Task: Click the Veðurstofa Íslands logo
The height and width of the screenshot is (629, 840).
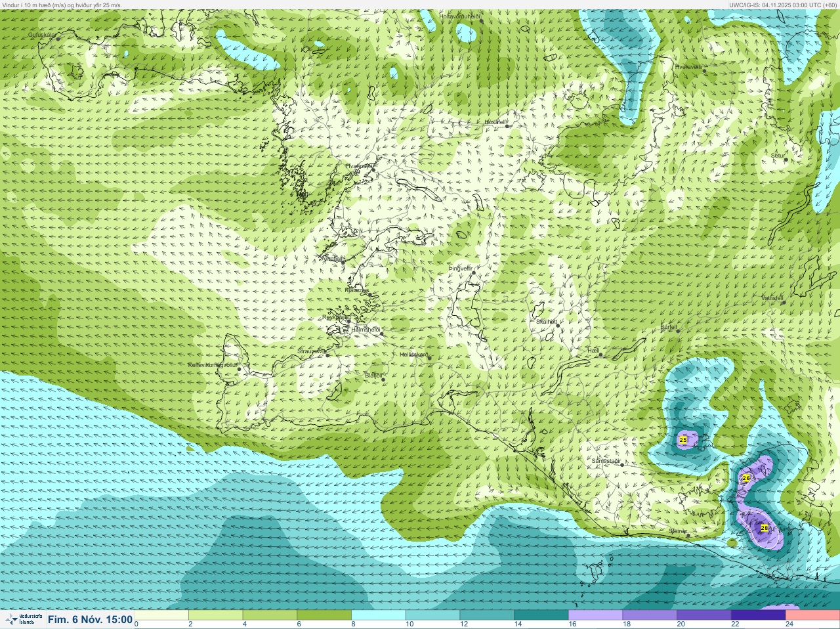Action: (22, 619)
